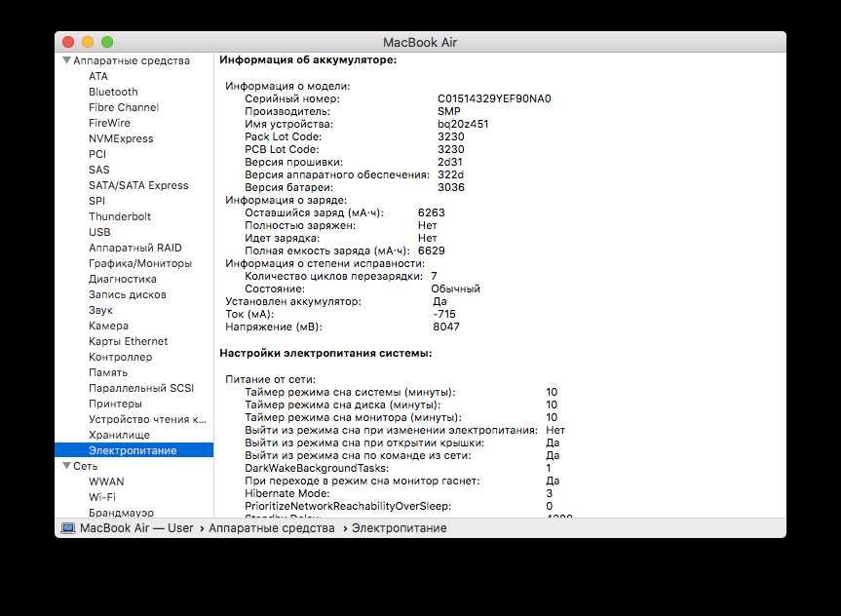Click the serial number C01514329YEF90NA0
Viewport: 841px width, 616px height.
tap(494, 98)
